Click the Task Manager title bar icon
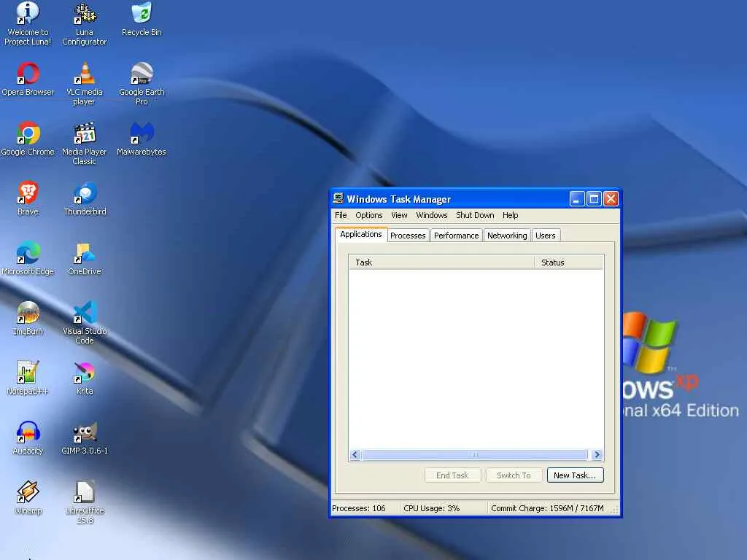Viewport: 747px width, 560px height. click(x=338, y=198)
